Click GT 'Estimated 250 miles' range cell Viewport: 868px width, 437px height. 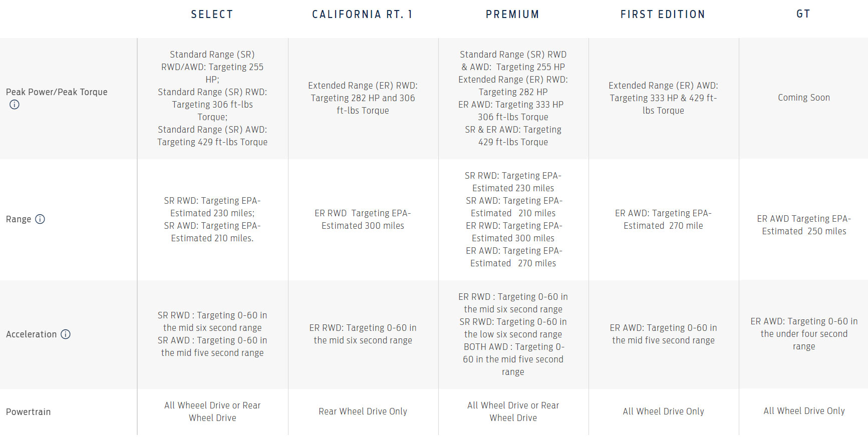[803, 225]
